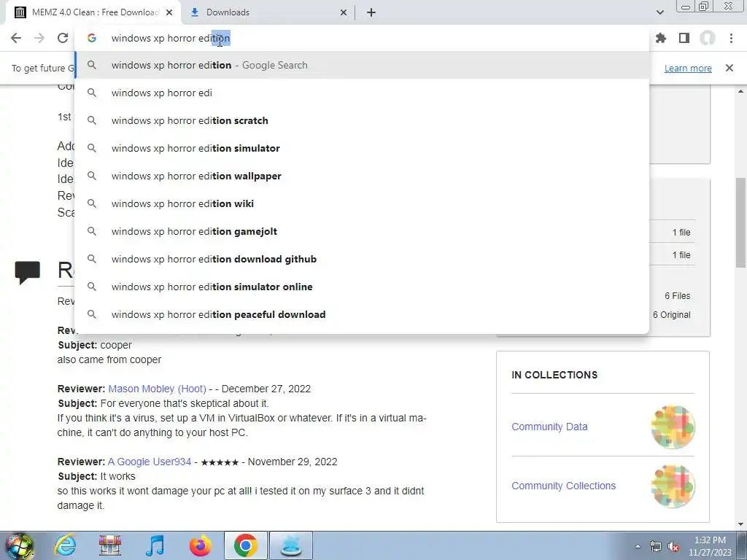Open a new tab with plus button

point(371,12)
